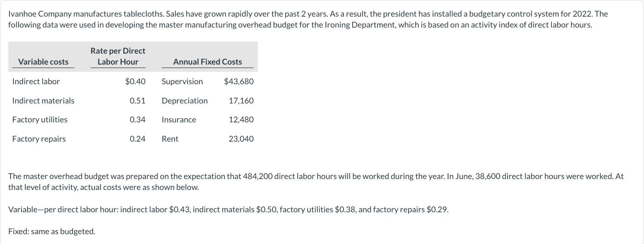The height and width of the screenshot is (244, 644).
Task: Click the 0.24 rate value
Action: (x=137, y=139)
